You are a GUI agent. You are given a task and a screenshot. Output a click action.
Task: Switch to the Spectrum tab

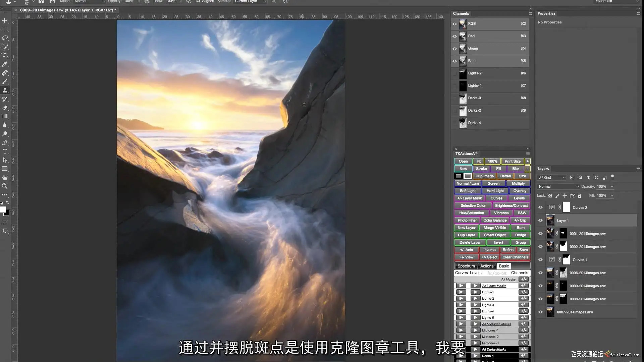[466, 266]
